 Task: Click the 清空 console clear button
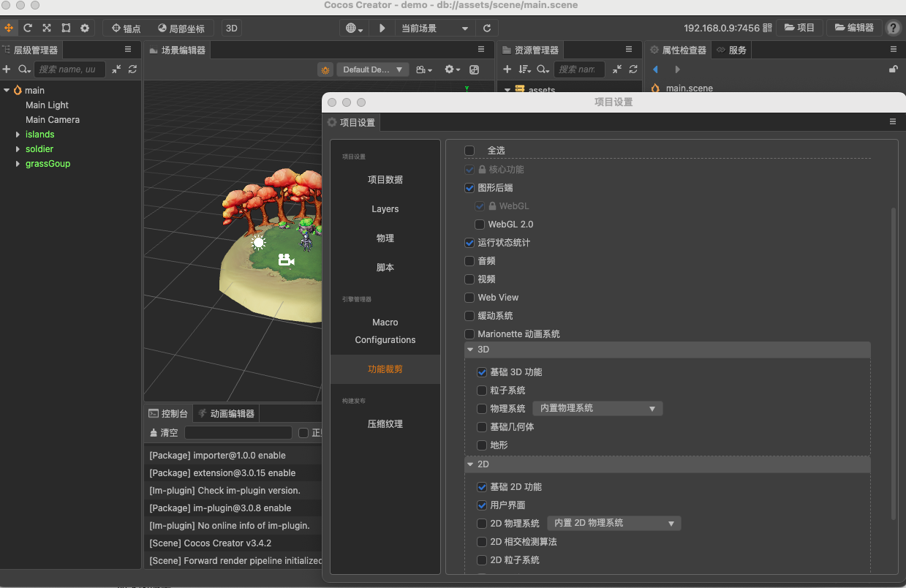coord(164,433)
